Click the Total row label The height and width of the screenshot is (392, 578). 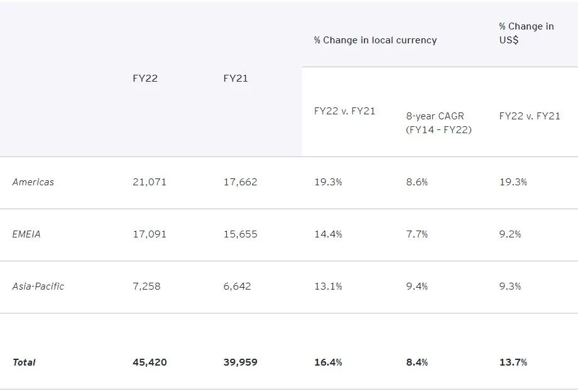coord(24,362)
